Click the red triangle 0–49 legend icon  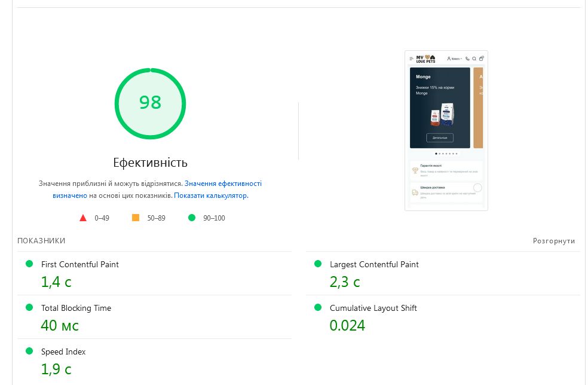(83, 218)
